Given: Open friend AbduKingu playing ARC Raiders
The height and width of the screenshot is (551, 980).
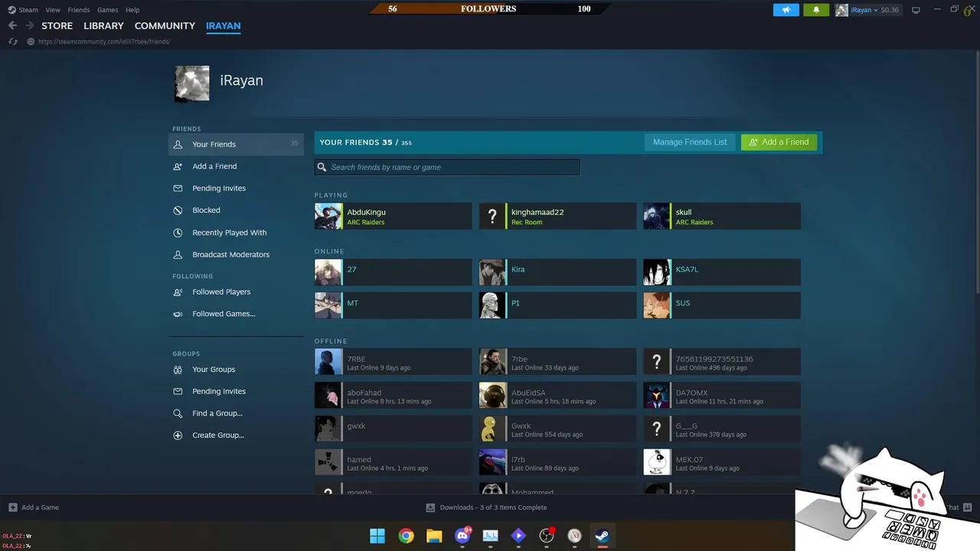Looking at the screenshot, I should (393, 217).
